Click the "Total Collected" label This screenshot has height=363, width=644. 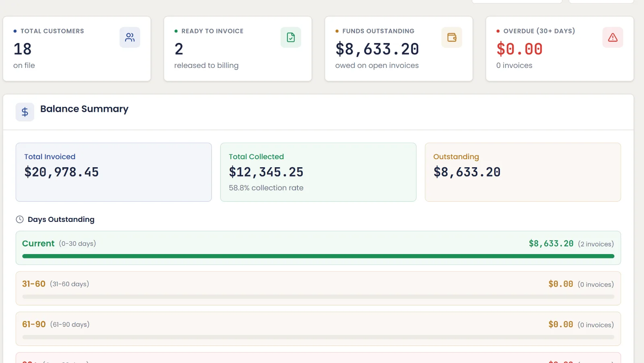[x=256, y=157]
